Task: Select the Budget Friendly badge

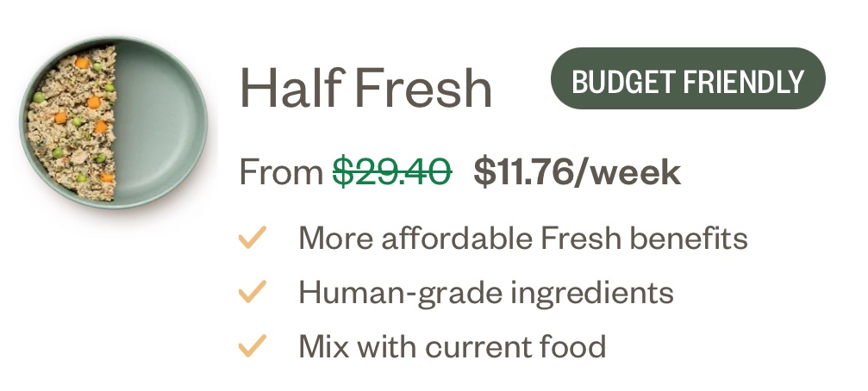Action: pos(687,79)
